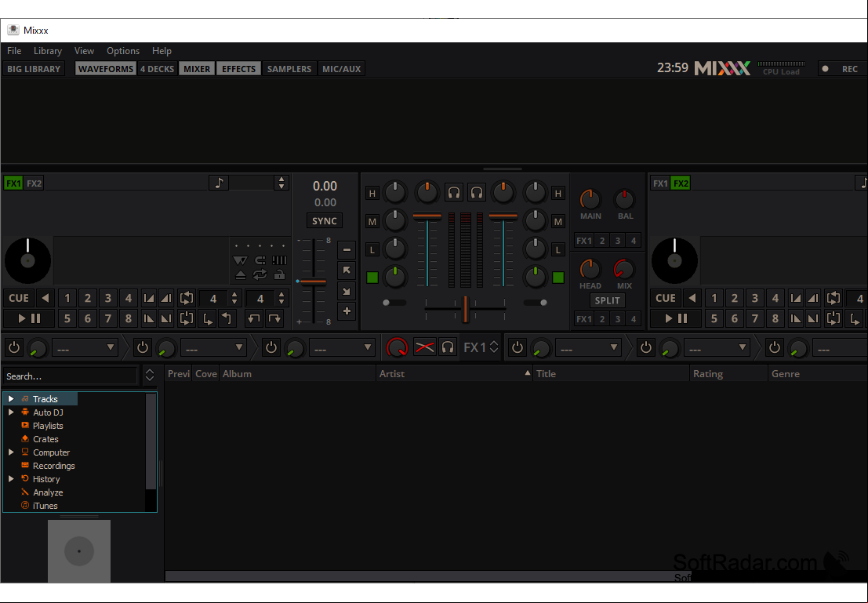Toggle reloop/exit icon on left deck bottom row
Screen dimensions: 868x603
point(187,318)
